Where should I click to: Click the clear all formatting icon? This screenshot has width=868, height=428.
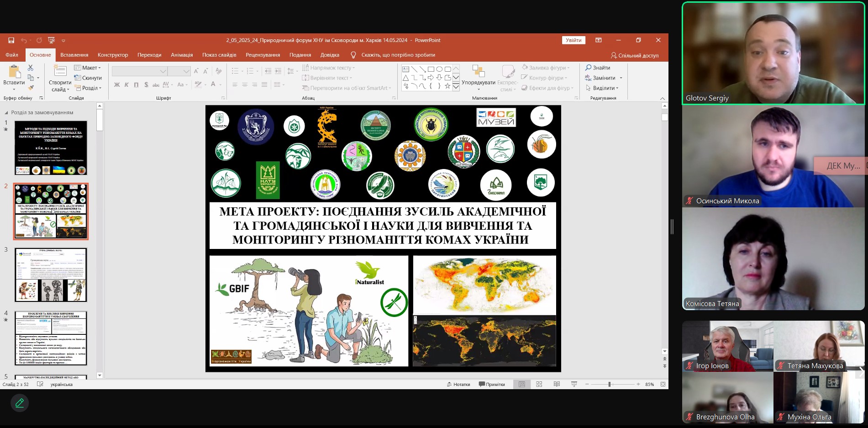219,71
